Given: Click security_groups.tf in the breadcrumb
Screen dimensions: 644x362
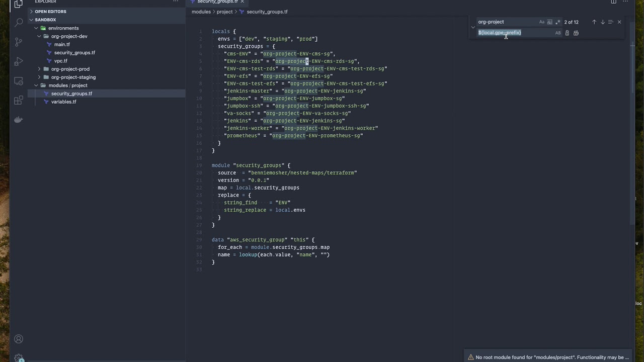Looking at the screenshot, I should click(267, 12).
